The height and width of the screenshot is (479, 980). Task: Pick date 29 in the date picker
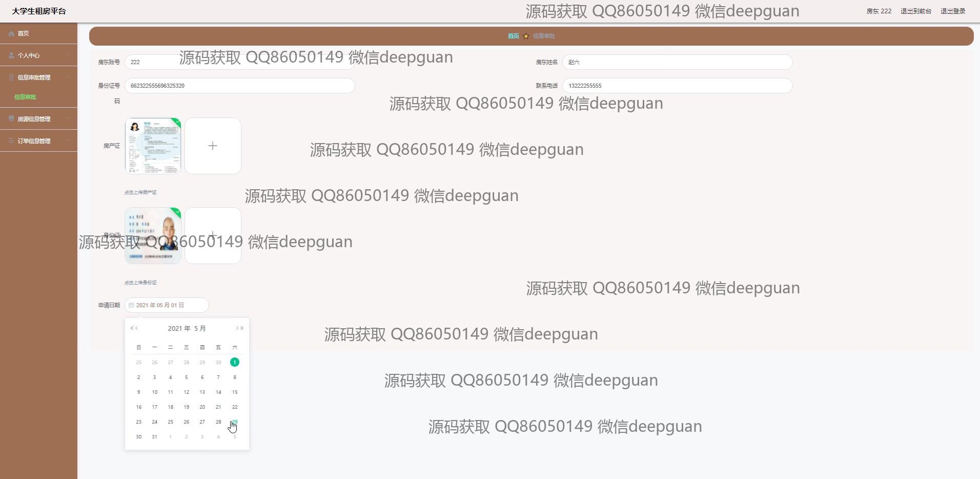[x=235, y=422]
